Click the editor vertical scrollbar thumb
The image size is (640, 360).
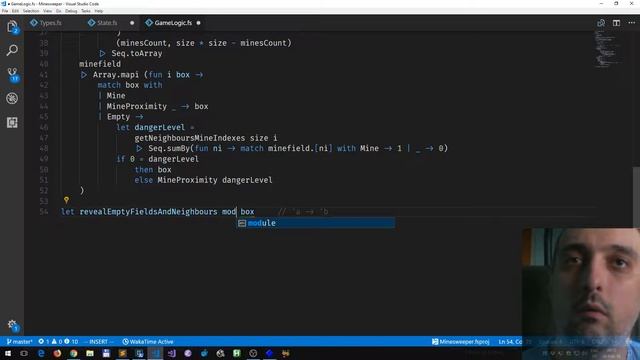[x=636, y=197]
